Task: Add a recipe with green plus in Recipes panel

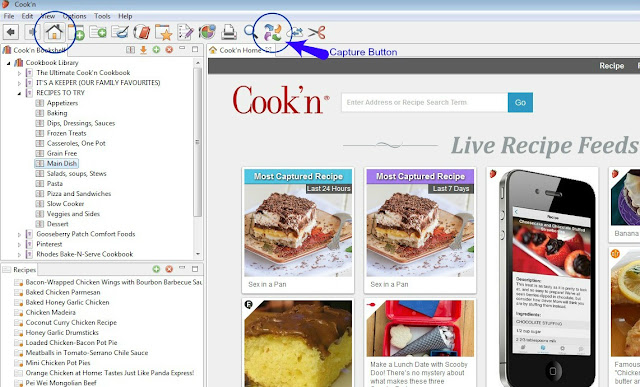Action: (x=156, y=269)
